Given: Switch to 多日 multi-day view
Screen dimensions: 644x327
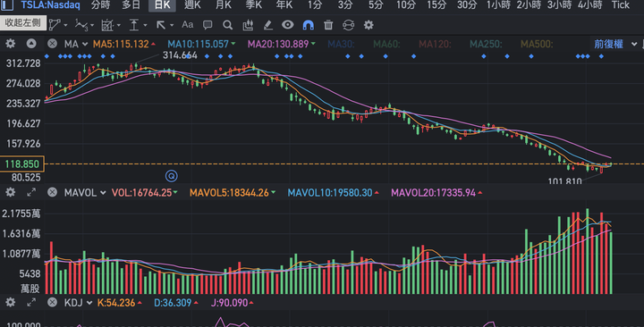Looking at the screenshot, I should coord(131,5).
